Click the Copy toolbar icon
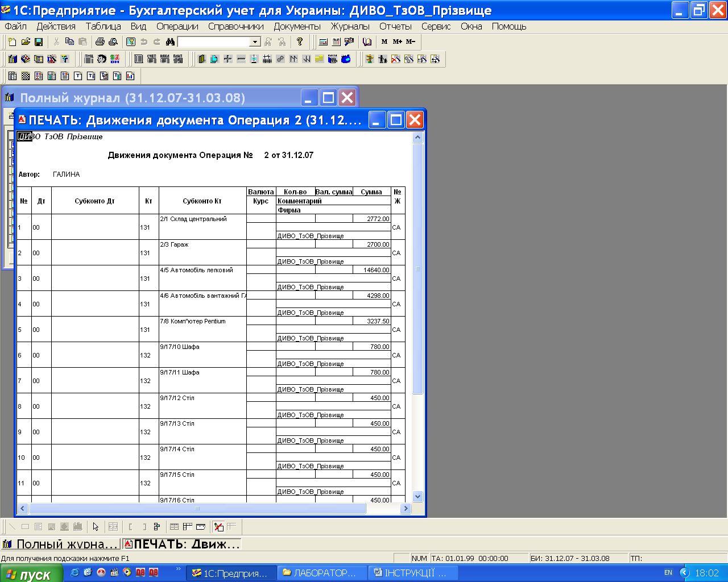 pyautogui.click(x=69, y=41)
